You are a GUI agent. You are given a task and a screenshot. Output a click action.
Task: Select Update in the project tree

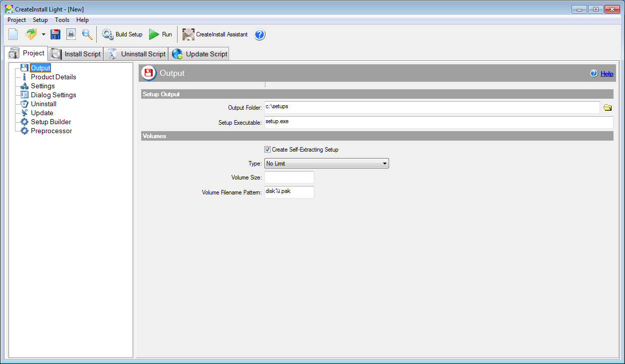click(42, 113)
